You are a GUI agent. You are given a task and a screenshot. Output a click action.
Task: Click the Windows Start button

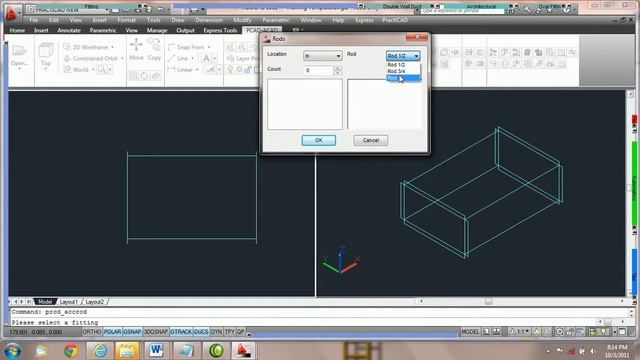[x=13, y=350]
